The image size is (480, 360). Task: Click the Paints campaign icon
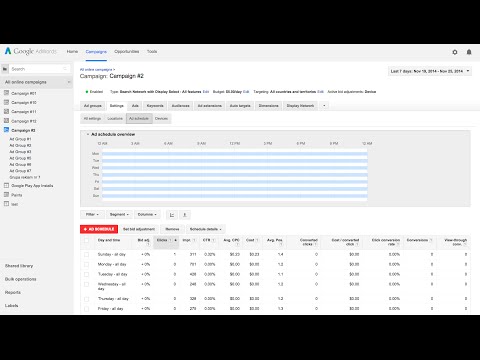tap(6, 195)
